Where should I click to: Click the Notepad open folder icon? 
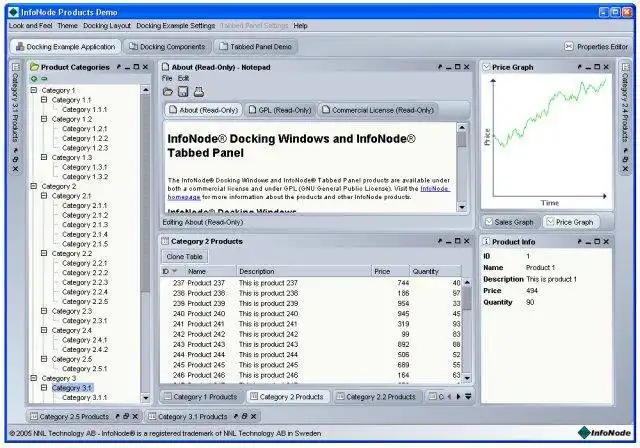tap(168, 92)
